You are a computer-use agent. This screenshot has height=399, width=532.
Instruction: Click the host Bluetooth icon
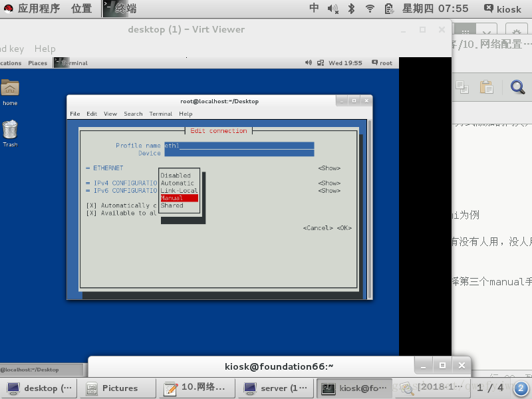pyautogui.click(x=352, y=9)
